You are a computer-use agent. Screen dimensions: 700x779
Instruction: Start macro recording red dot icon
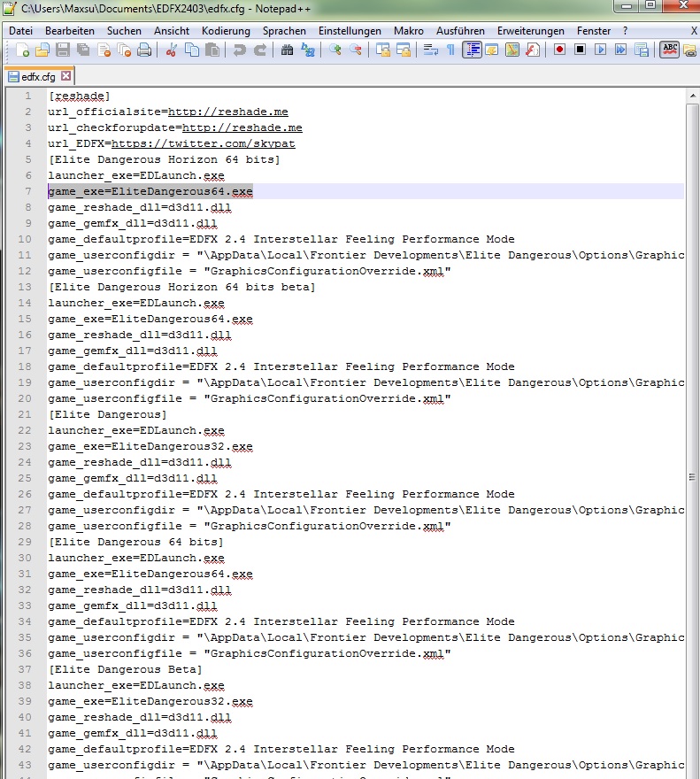pos(559,50)
